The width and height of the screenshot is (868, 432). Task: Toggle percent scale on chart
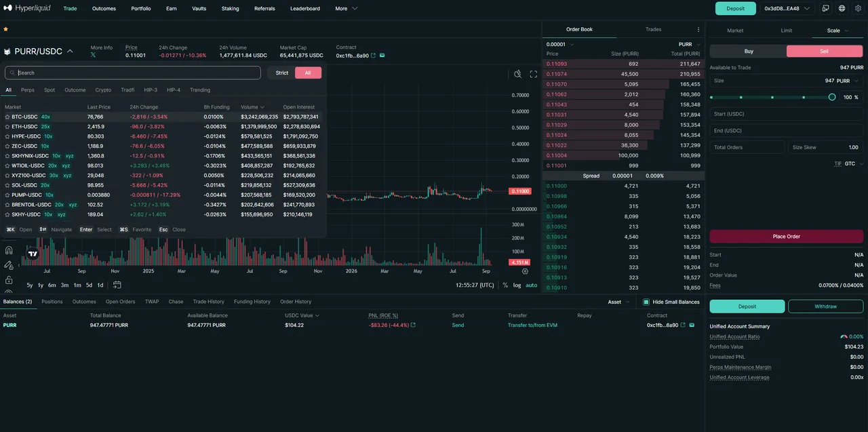505,285
